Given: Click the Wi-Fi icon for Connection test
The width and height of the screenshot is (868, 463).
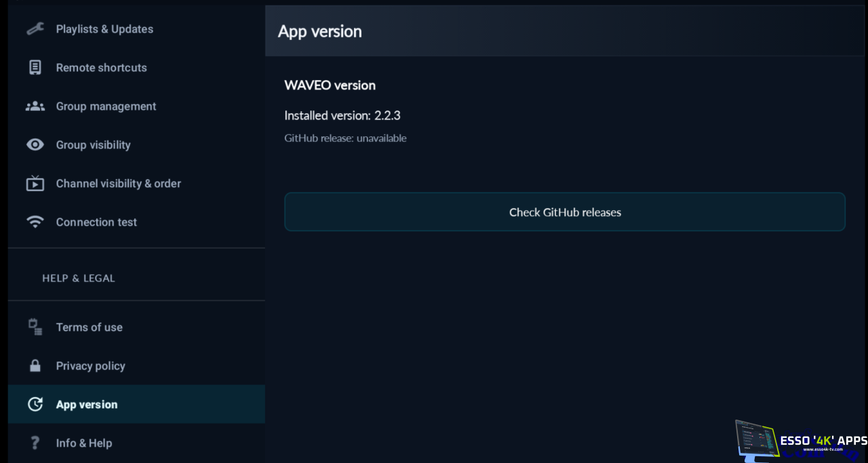Looking at the screenshot, I should click(35, 222).
